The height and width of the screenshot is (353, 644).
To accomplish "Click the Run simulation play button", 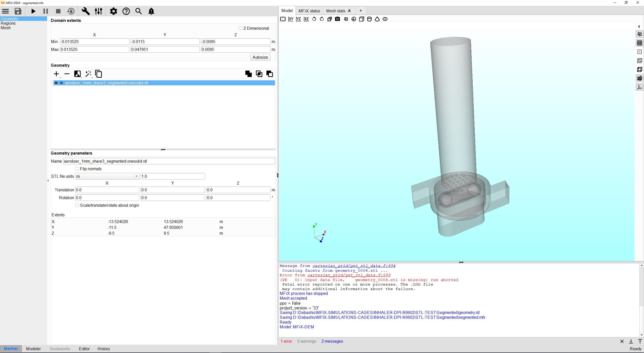I will [x=33, y=11].
